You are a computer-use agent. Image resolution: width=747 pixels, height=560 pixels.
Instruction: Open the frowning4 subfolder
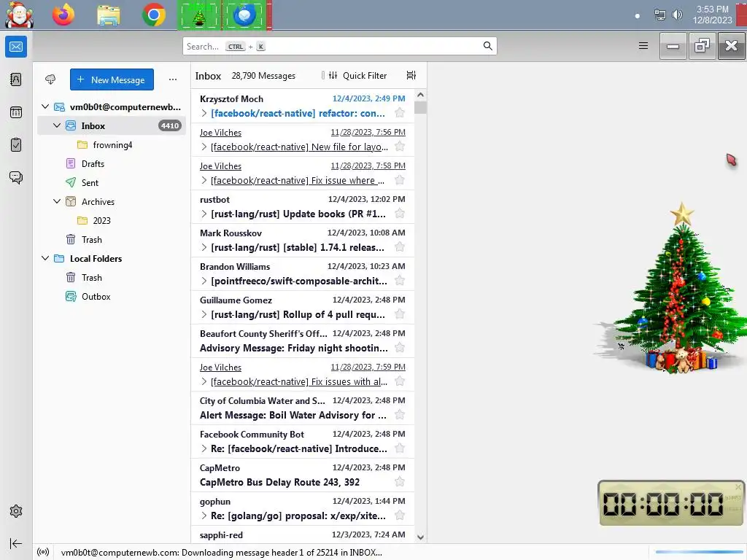pyautogui.click(x=112, y=145)
